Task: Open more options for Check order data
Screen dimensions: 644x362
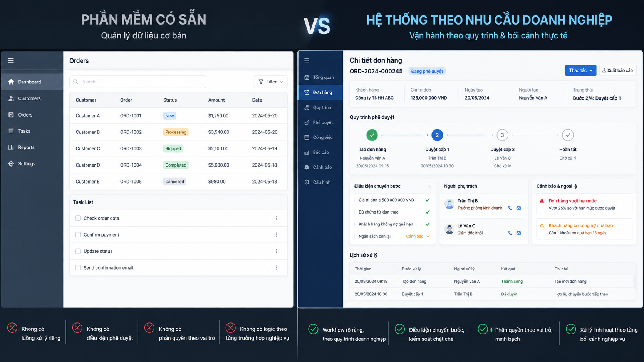Action: 277,218
